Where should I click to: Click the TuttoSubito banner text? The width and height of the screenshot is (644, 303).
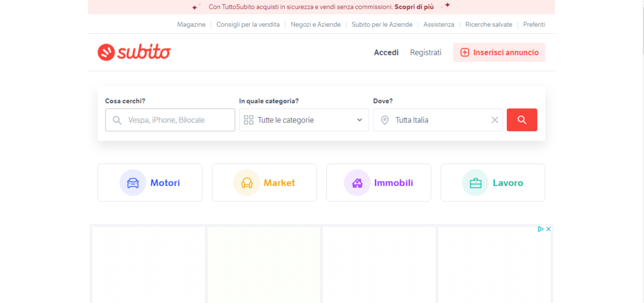tap(301, 7)
